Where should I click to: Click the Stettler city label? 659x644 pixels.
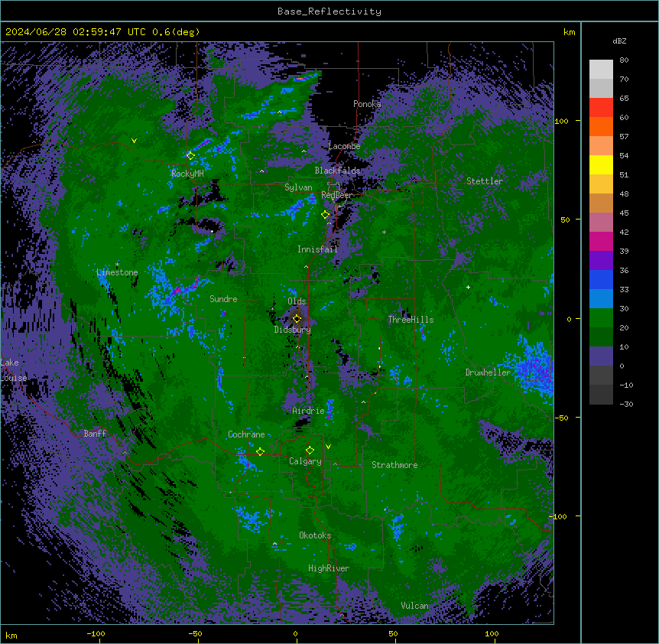(x=485, y=181)
